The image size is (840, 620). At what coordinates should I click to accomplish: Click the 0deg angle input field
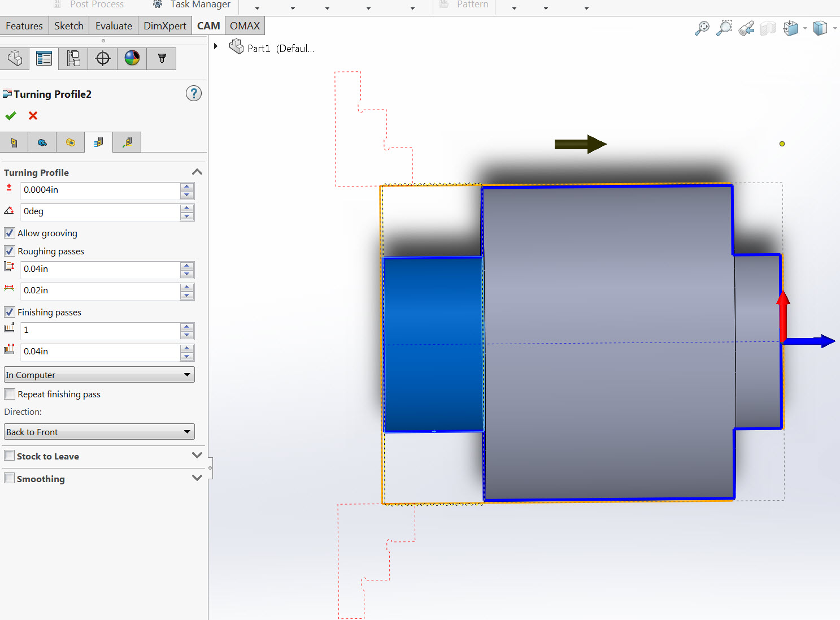[100, 212]
